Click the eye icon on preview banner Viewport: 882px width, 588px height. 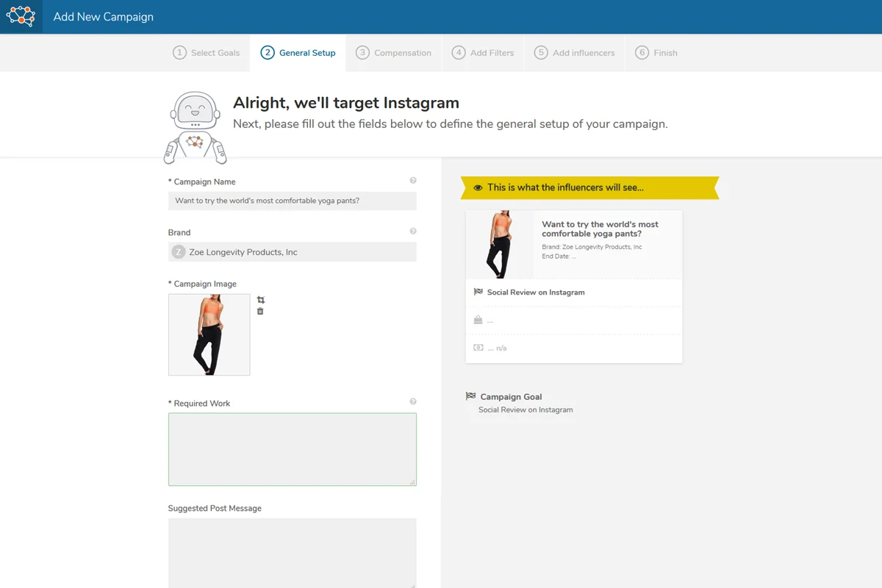[x=478, y=188]
